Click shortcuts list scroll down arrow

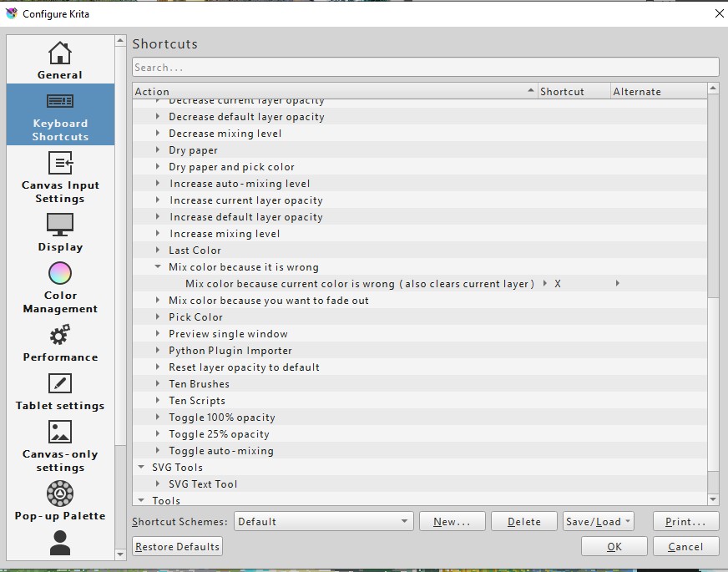click(713, 499)
